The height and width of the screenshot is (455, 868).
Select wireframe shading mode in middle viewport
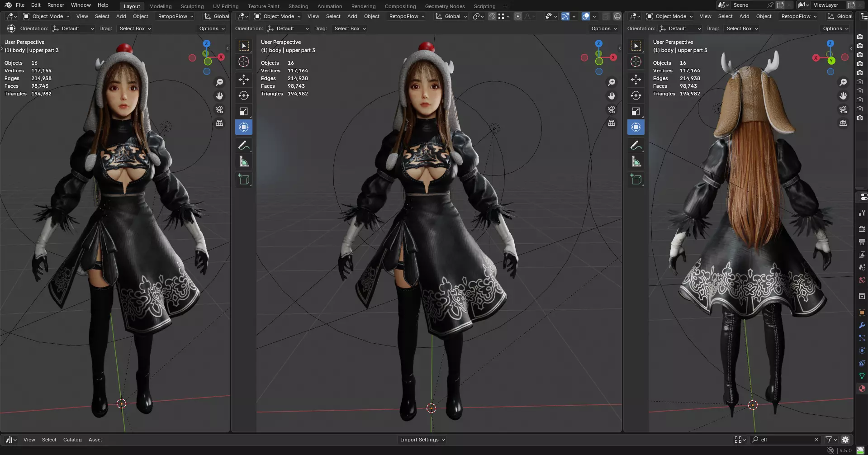point(617,16)
